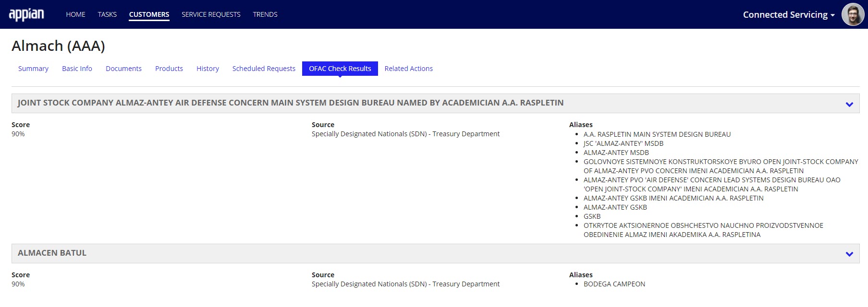868x307 pixels.
Task: Click alias JSC 'ALMAZ-ANTEY' MSDB
Action: point(623,143)
